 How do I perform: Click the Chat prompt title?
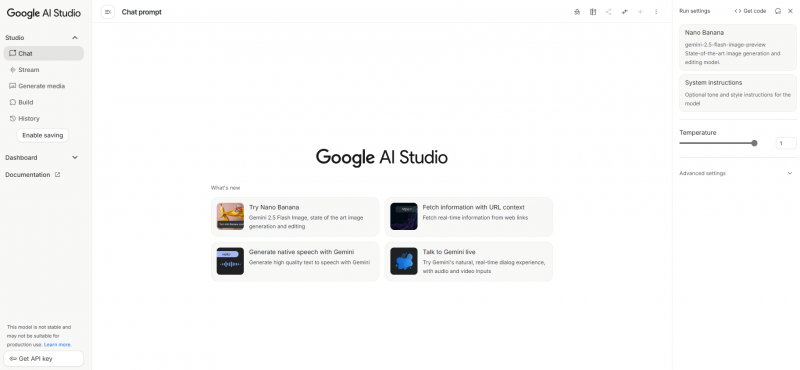pyautogui.click(x=141, y=12)
